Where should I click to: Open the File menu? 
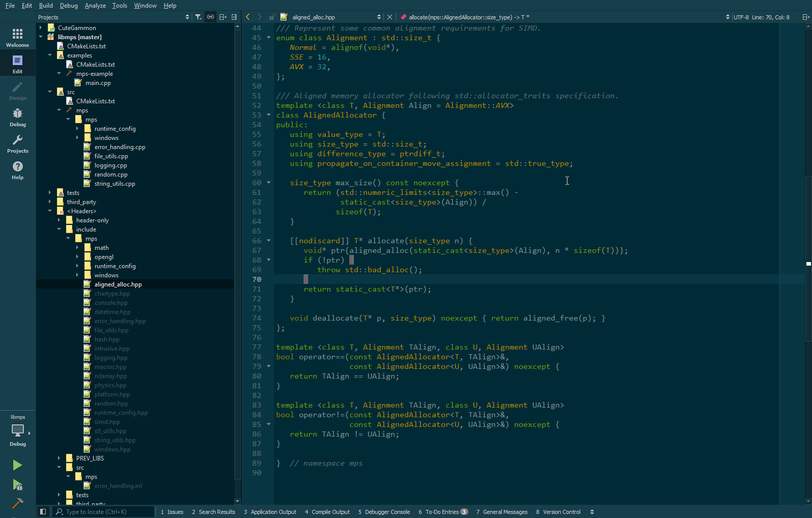click(x=10, y=6)
